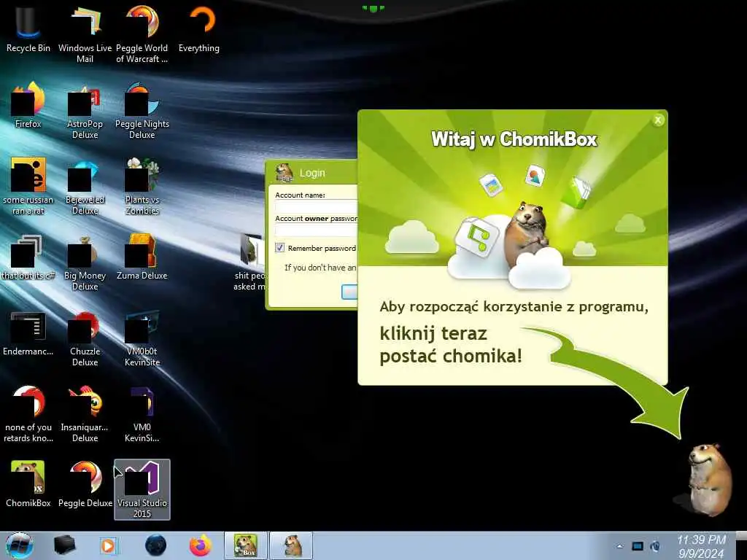
Task: Click the Login dialog hamster logo
Action: coord(285,172)
